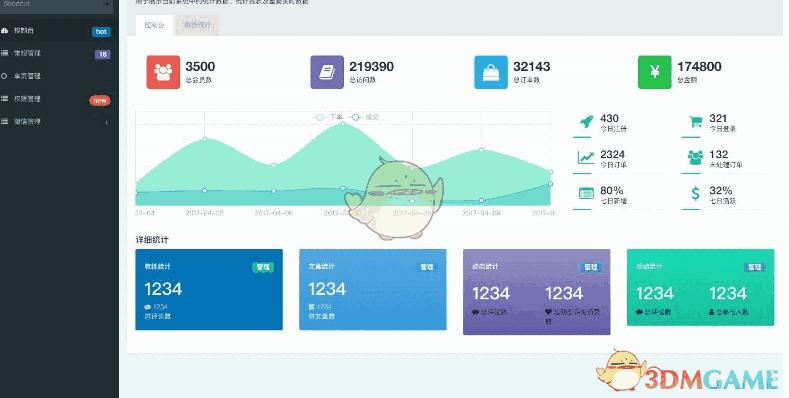The image size is (789, 398).
Task: Click the 2324 今日订单 value
Action: [612, 154]
